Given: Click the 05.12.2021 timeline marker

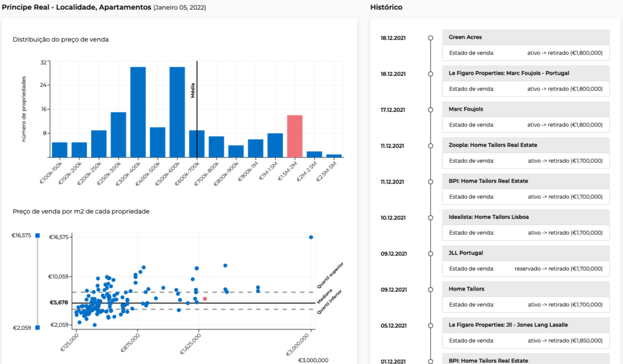Looking at the screenshot, I should [431, 326].
